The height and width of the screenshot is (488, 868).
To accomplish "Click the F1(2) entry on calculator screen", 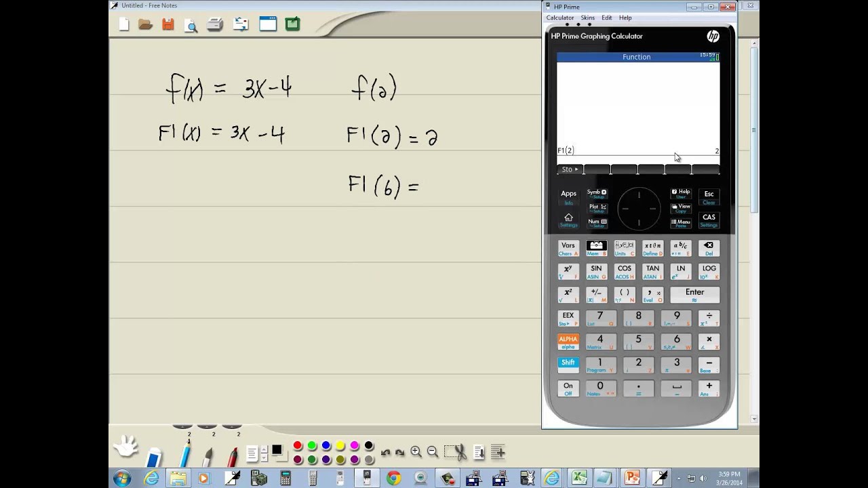I will (x=566, y=150).
